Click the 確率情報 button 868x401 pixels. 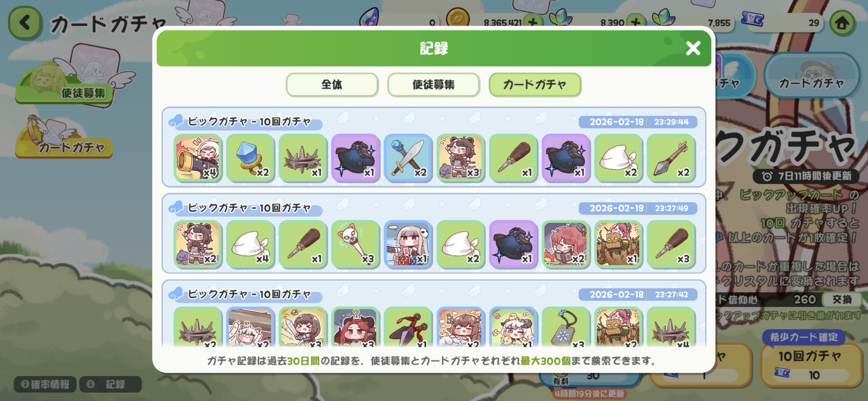tap(45, 384)
